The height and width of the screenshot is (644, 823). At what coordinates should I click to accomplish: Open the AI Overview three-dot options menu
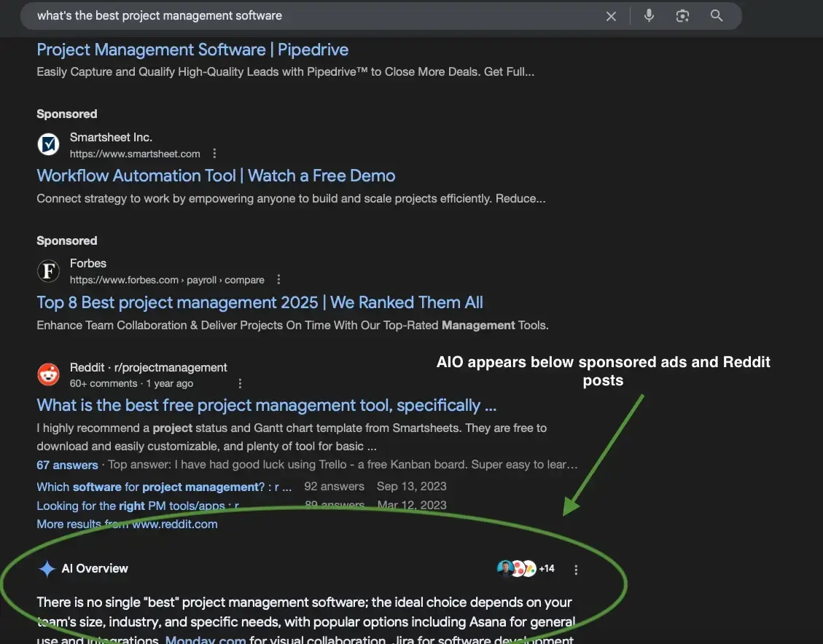tap(576, 570)
